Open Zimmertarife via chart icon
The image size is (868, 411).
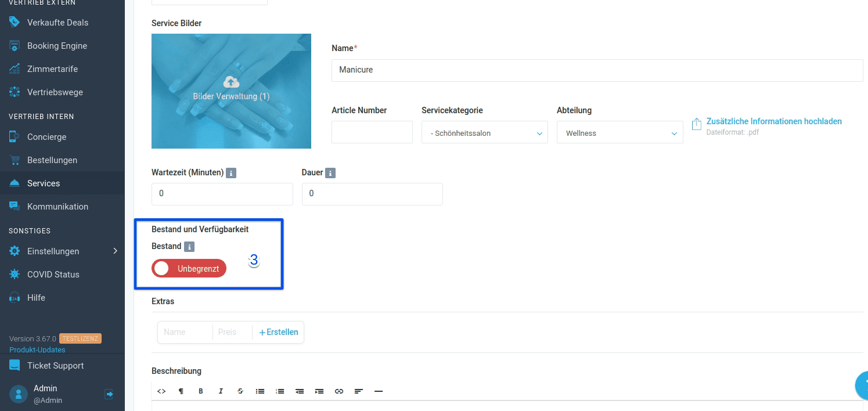pos(15,69)
